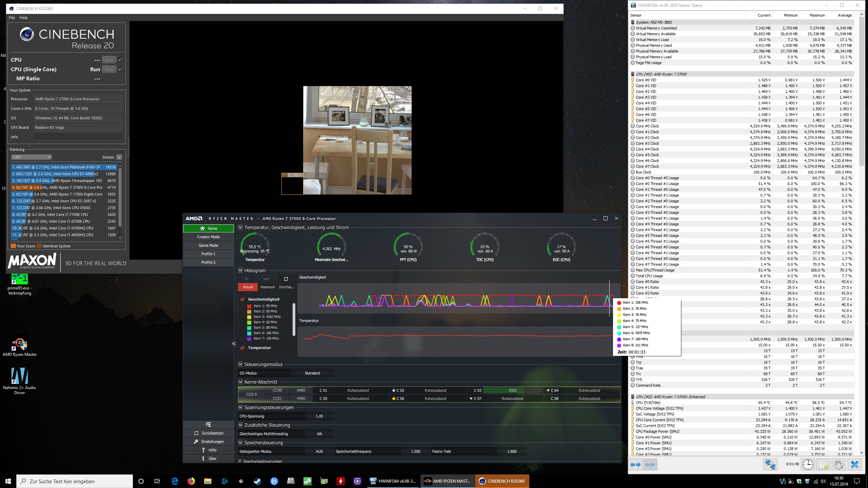868x488 pixels.
Task: Toggle Geschwindigkeit checkbox in histogram
Action: 242,299
